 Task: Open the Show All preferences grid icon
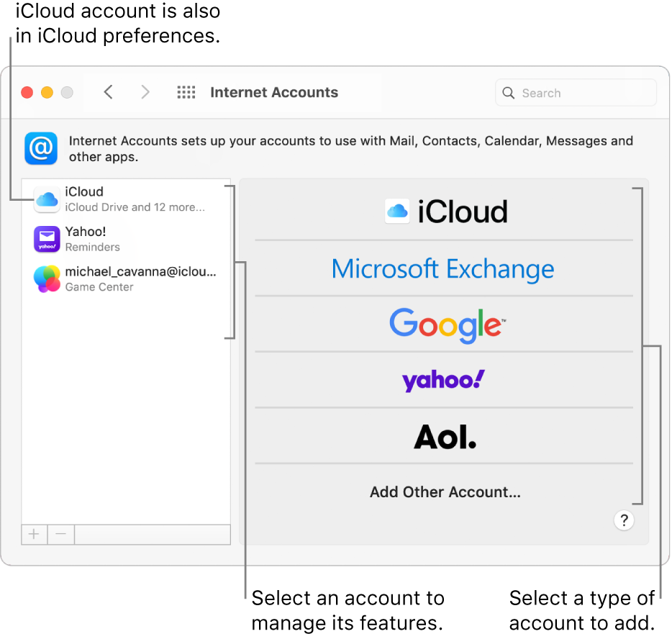[x=186, y=92]
